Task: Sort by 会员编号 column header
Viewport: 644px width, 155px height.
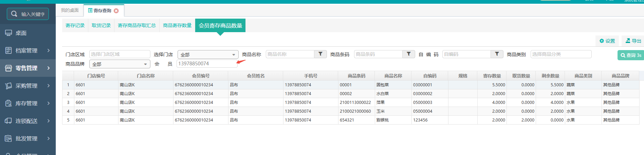Action: pyautogui.click(x=201, y=76)
